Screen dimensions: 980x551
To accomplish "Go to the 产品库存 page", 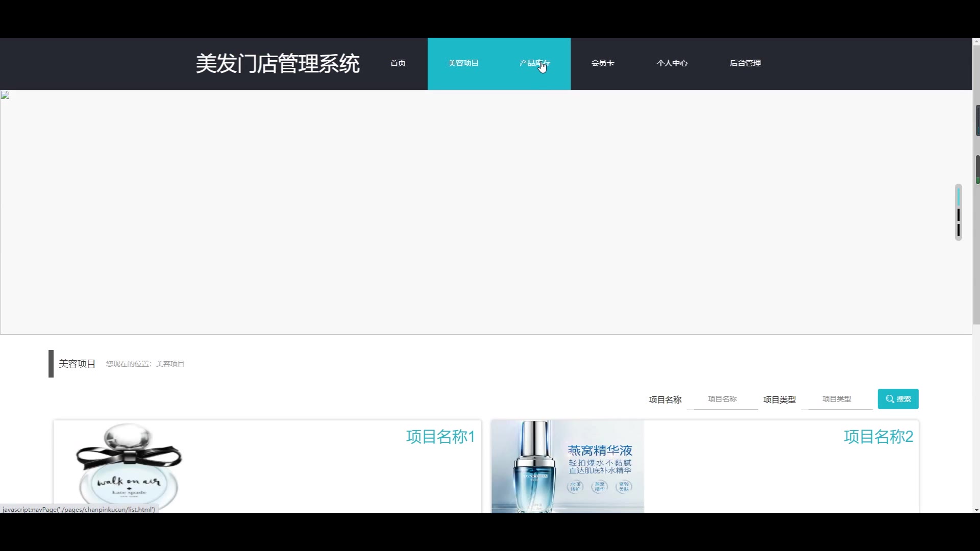I will tap(534, 63).
